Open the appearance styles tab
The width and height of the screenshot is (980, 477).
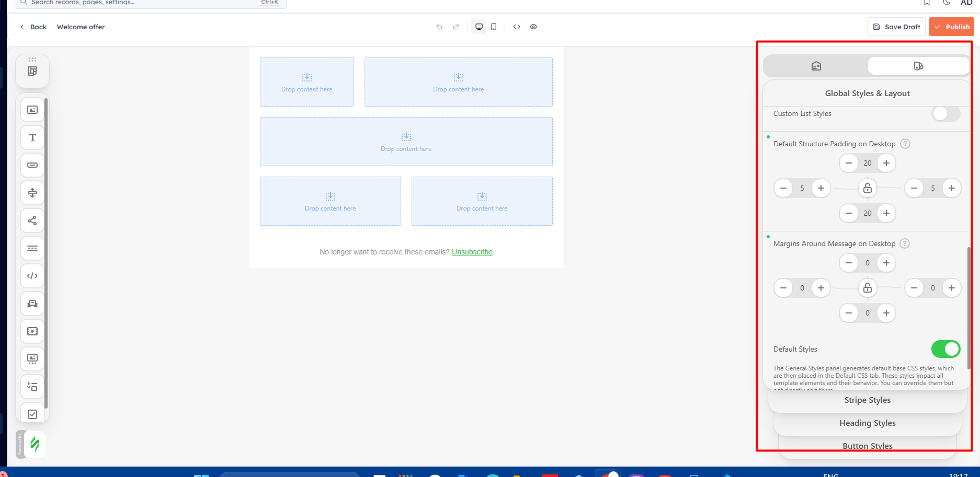(918, 66)
